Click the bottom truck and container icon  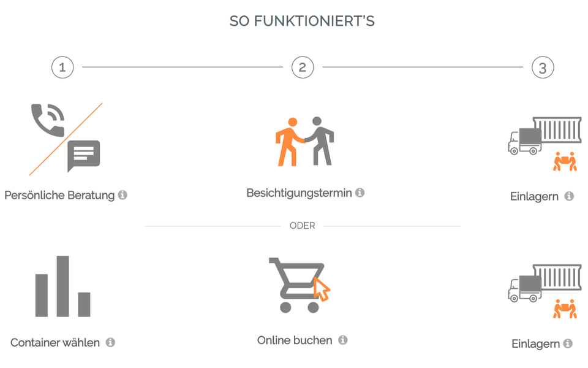click(545, 291)
